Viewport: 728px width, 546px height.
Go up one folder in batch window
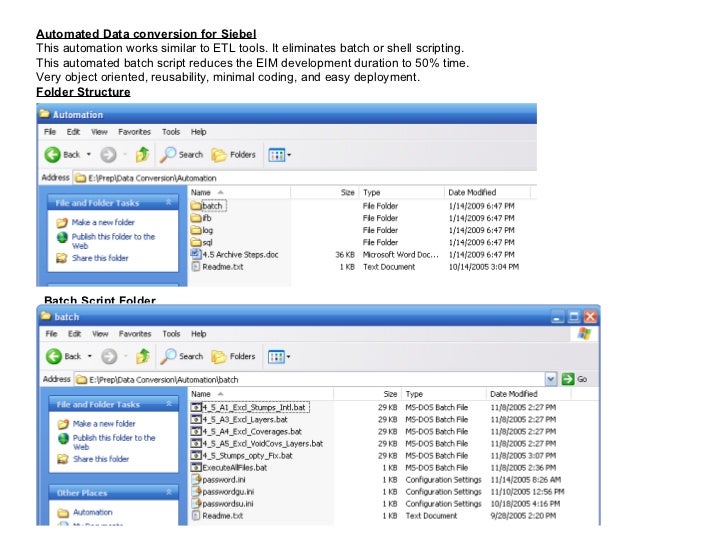point(143,356)
